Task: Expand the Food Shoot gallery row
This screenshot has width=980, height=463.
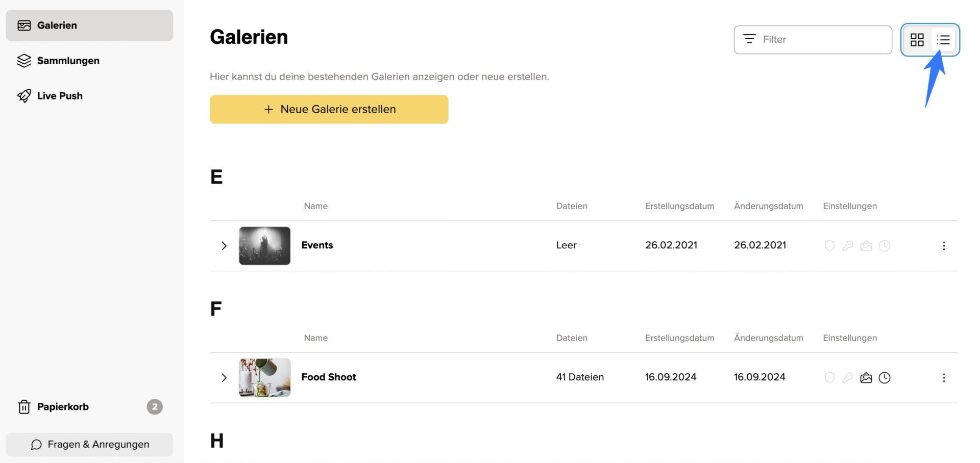Action: [x=224, y=378]
